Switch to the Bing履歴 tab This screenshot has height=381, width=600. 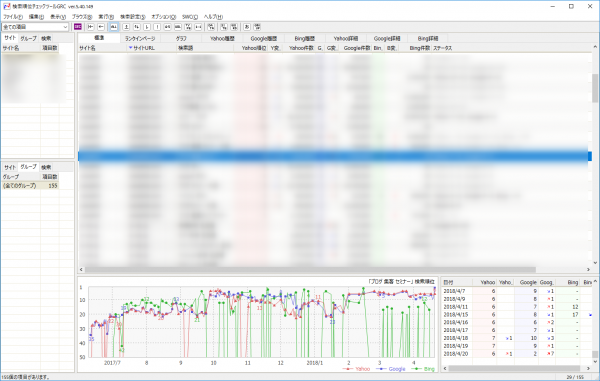coord(305,38)
